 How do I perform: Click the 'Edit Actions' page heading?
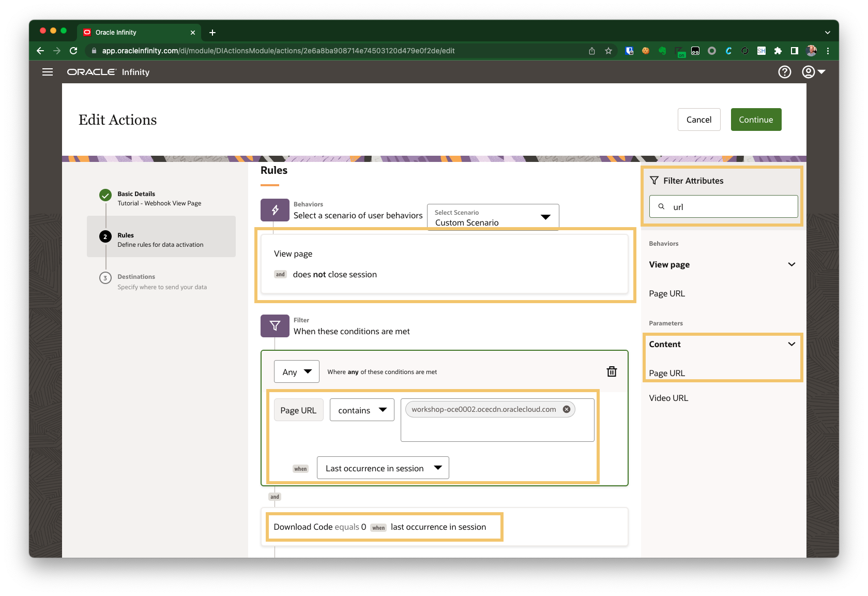pos(117,120)
